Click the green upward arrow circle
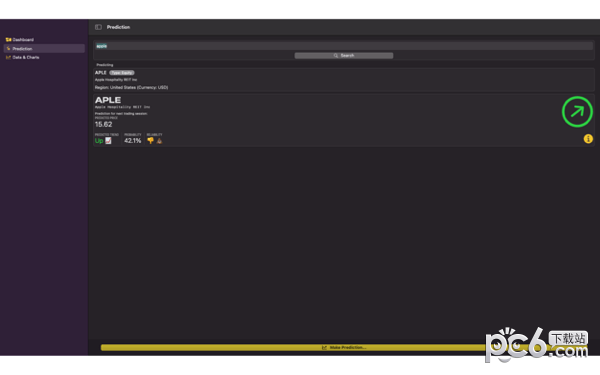This screenshot has height=375, width=600. pyautogui.click(x=577, y=112)
